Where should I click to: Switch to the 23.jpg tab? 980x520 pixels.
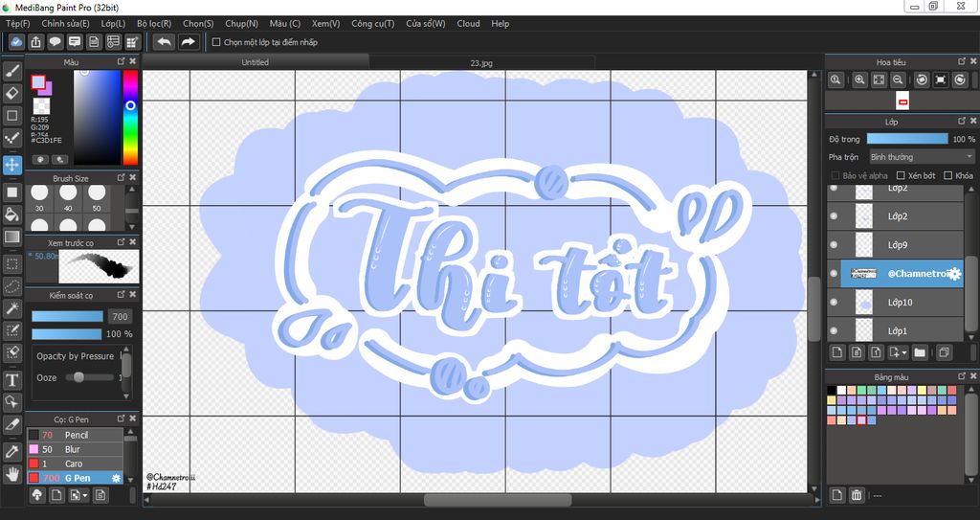point(481,62)
